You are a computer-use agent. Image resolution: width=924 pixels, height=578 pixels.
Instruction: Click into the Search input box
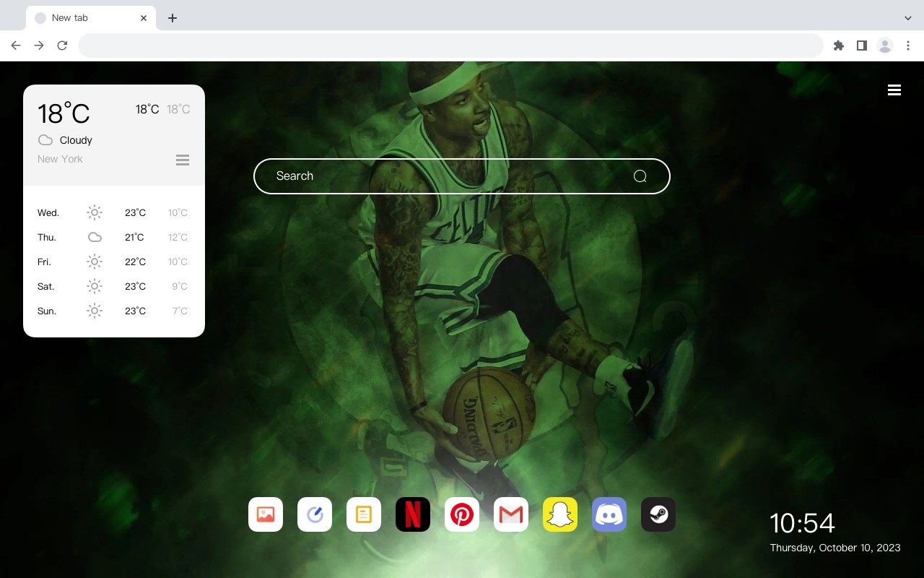[x=462, y=176]
